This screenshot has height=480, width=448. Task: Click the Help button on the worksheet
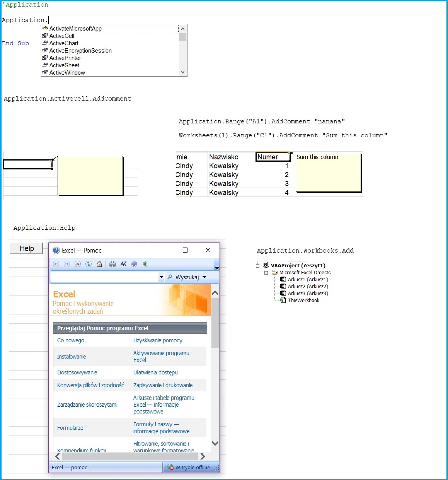click(x=26, y=248)
